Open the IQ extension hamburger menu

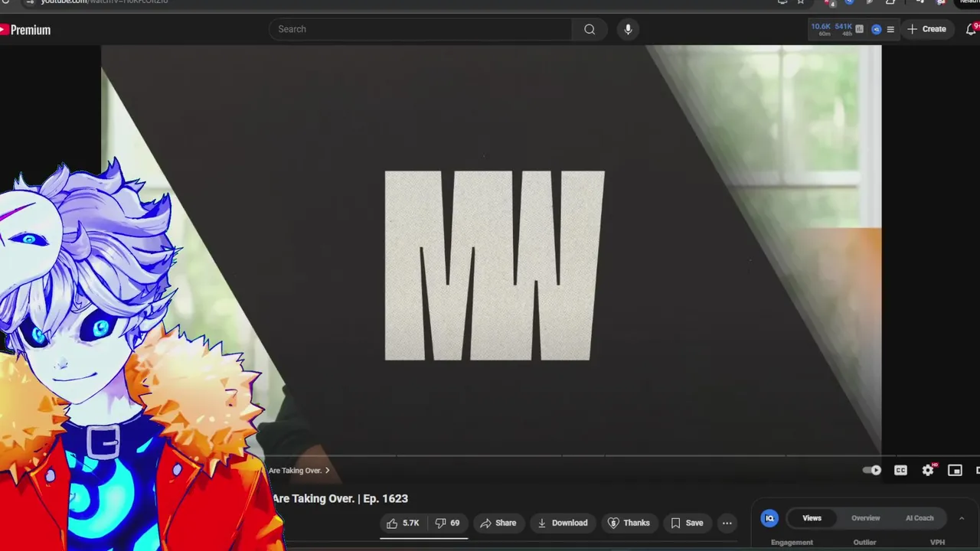click(890, 29)
